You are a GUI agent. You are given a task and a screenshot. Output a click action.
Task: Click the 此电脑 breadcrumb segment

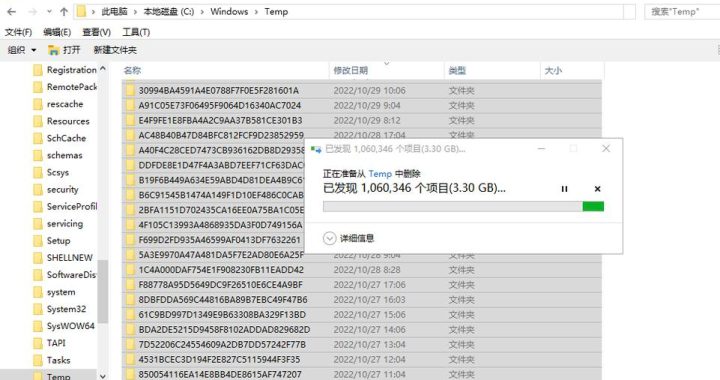[114, 12]
